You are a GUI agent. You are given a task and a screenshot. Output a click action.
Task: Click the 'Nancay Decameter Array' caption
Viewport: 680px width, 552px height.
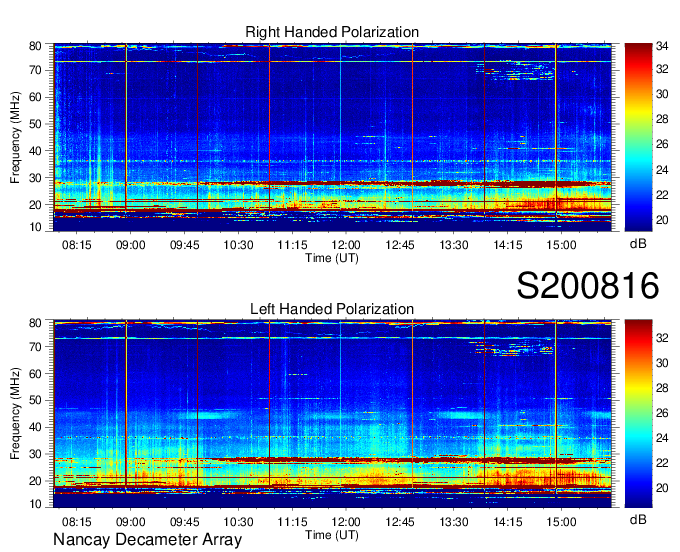[147, 539]
